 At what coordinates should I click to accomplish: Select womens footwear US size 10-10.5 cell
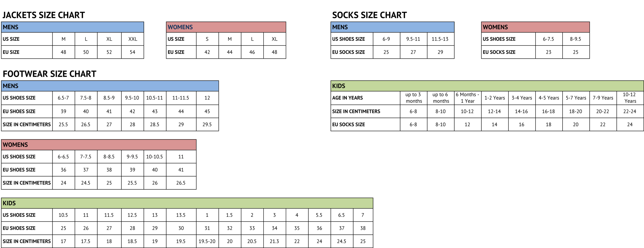point(155,157)
